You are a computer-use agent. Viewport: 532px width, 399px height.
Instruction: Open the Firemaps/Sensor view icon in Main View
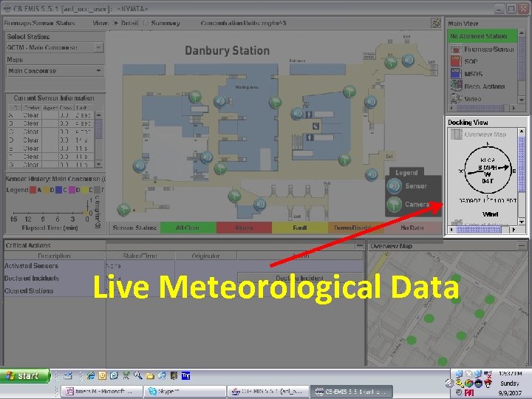coord(456,50)
